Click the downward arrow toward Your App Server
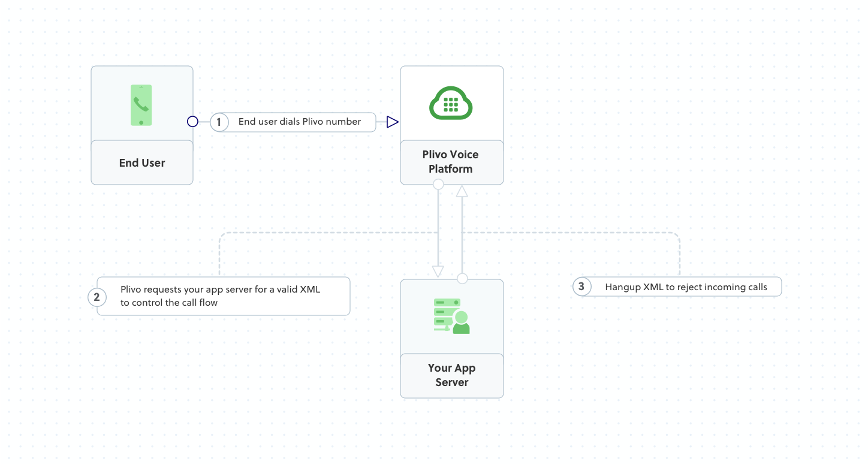The width and height of the screenshot is (868, 464). click(x=438, y=270)
